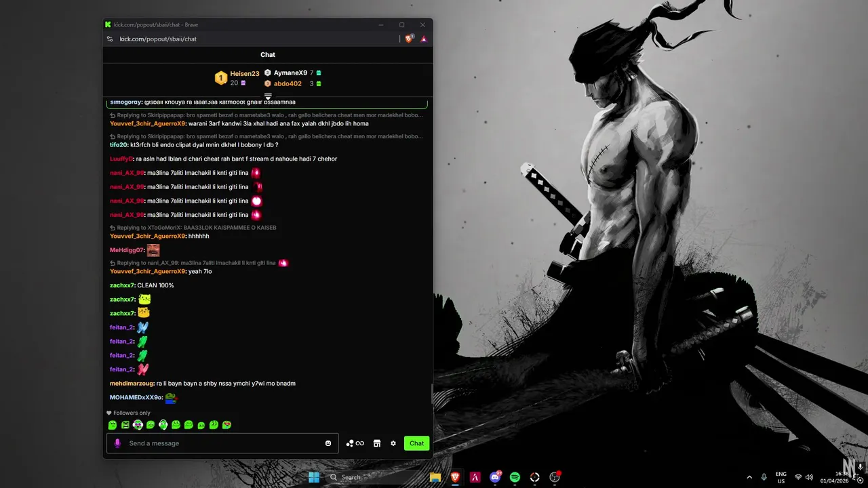The width and height of the screenshot is (868, 488).
Task: Expand the gift leaderboard handle arrow
Action: [x=268, y=96]
